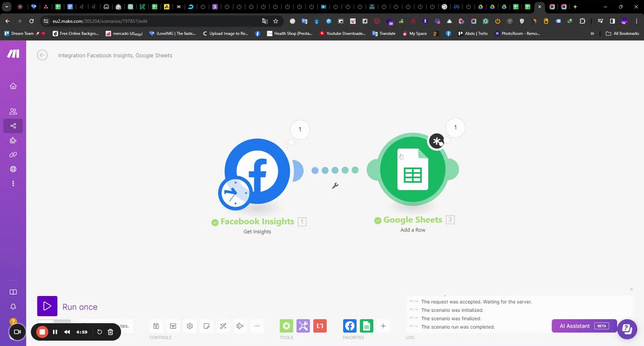Go back in browser history
Image resolution: width=644 pixels, height=346 pixels.
click(x=7, y=21)
